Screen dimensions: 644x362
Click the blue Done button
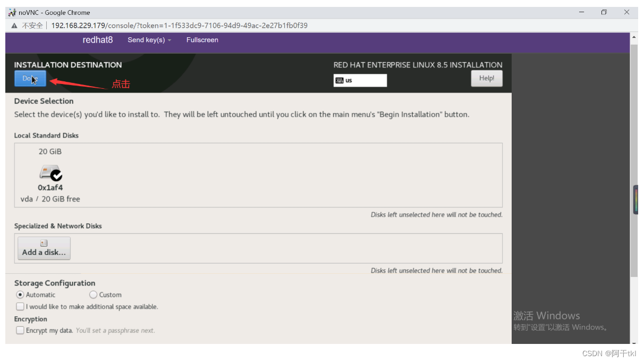[x=30, y=79]
